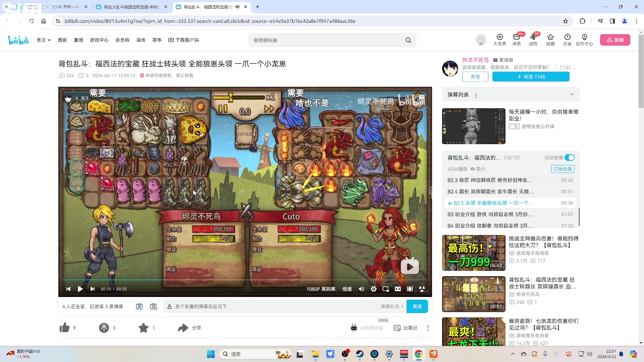
Task: Change 1080P 高码率 quality setting
Action: (321, 289)
